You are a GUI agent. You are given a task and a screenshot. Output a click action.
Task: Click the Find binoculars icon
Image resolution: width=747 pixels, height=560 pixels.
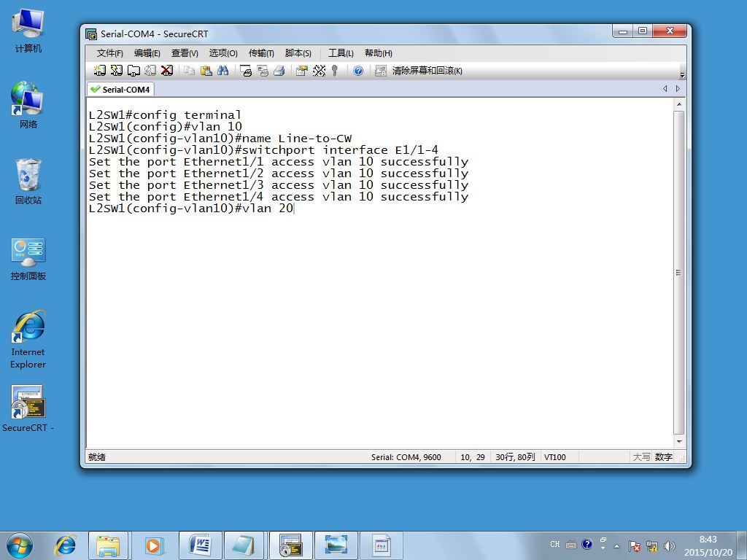click(x=222, y=71)
